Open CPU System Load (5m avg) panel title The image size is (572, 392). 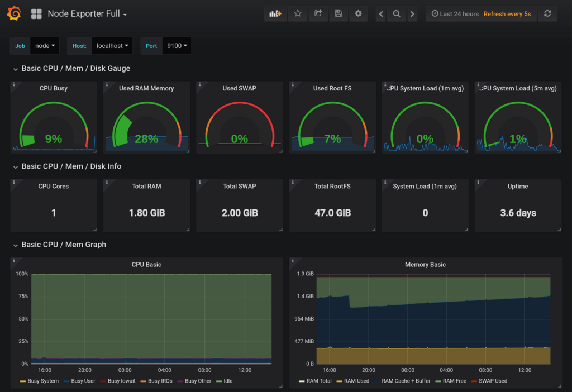518,88
